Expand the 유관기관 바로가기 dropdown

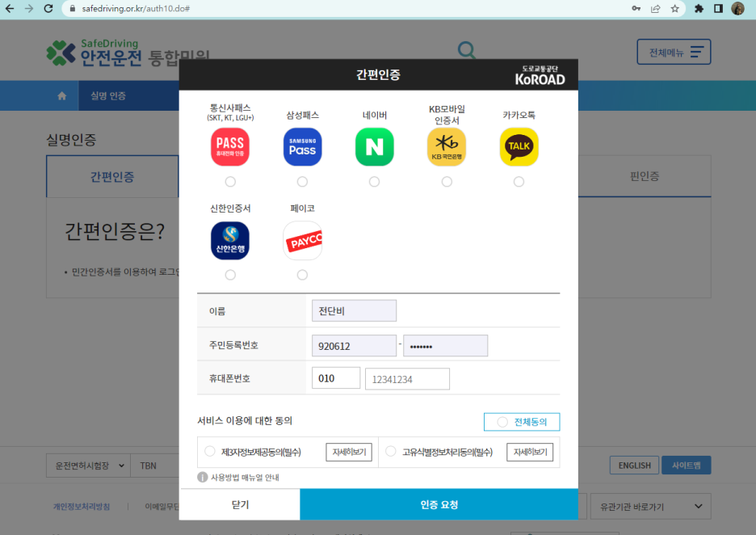pos(650,507)
